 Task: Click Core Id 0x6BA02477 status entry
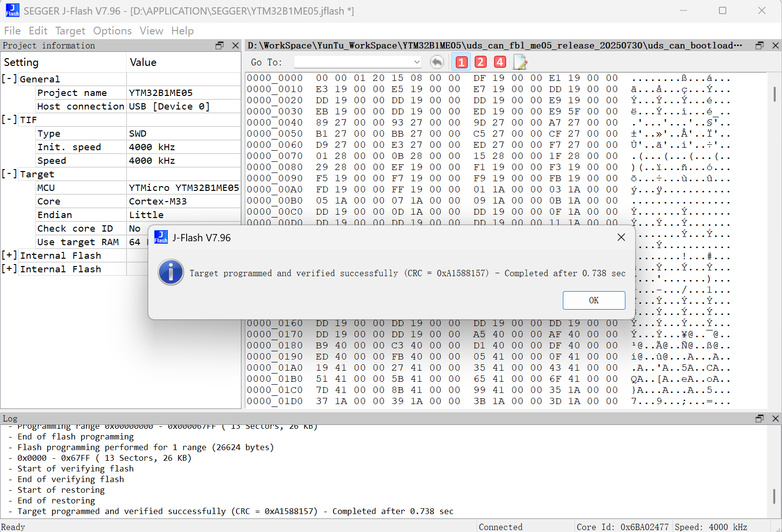click(x=622, y=527)
